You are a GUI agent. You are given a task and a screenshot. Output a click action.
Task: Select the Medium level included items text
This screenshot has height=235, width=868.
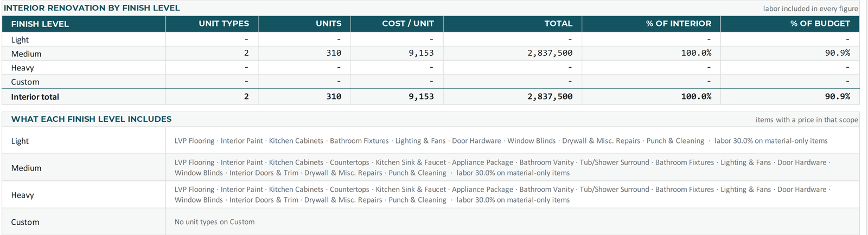coord(502,167)
